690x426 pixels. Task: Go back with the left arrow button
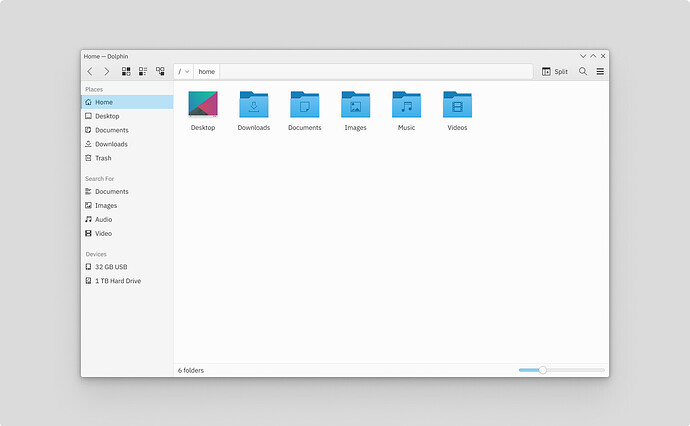[x=90, y=72]
